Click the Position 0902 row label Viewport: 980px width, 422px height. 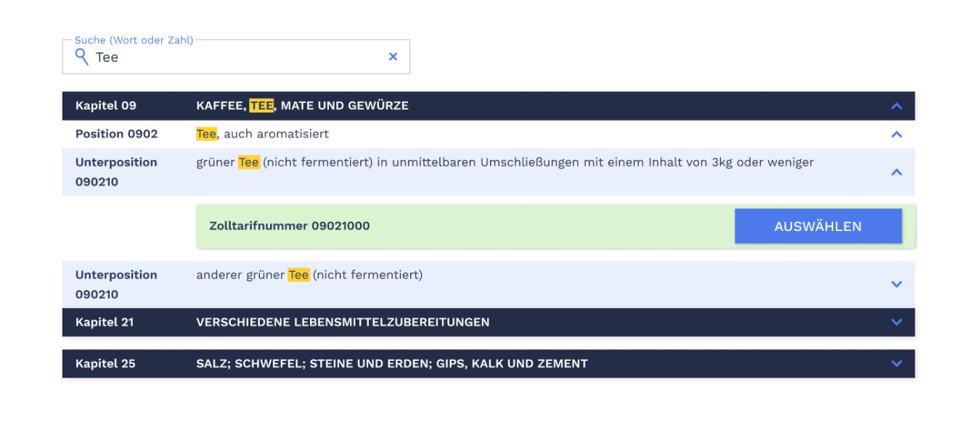pos(116,134)
